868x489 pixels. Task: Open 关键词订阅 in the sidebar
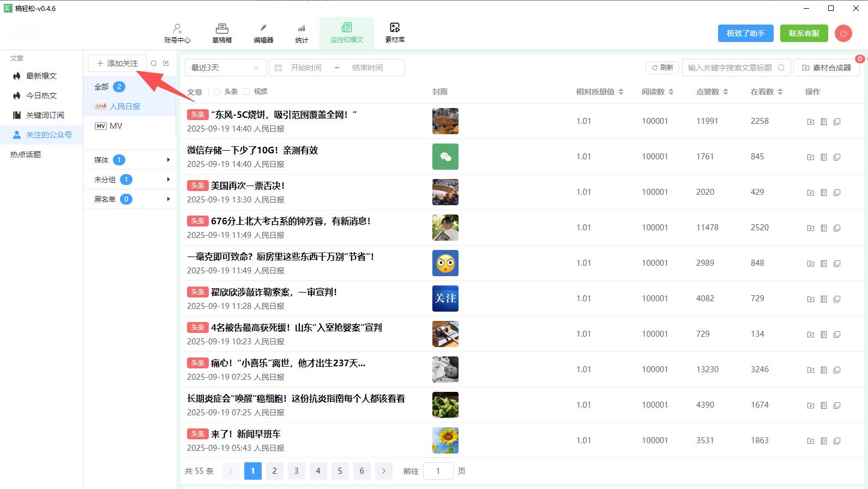tap(41, 115)
